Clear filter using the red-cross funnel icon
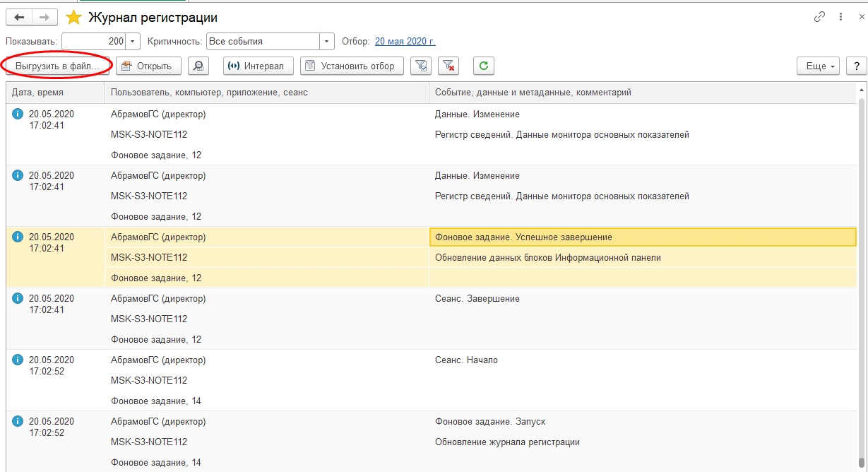The height and width of the screenshot is (472, 868). point(448,66)
